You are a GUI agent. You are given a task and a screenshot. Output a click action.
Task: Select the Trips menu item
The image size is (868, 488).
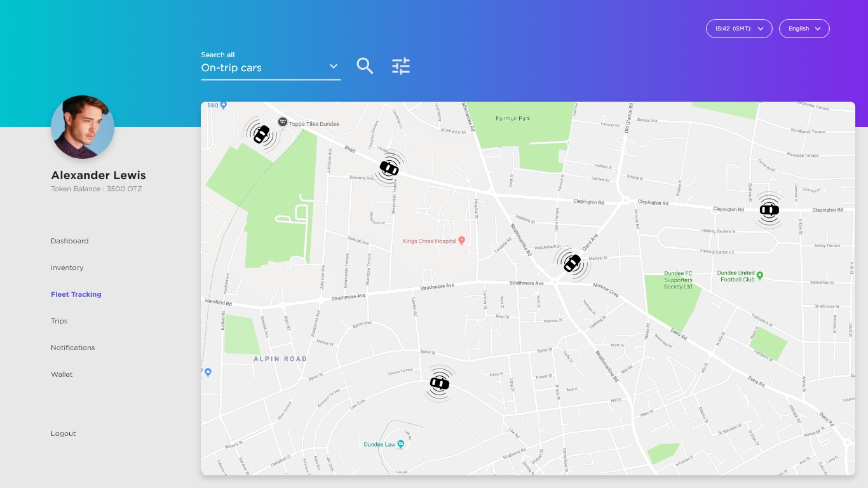point(59,321)
